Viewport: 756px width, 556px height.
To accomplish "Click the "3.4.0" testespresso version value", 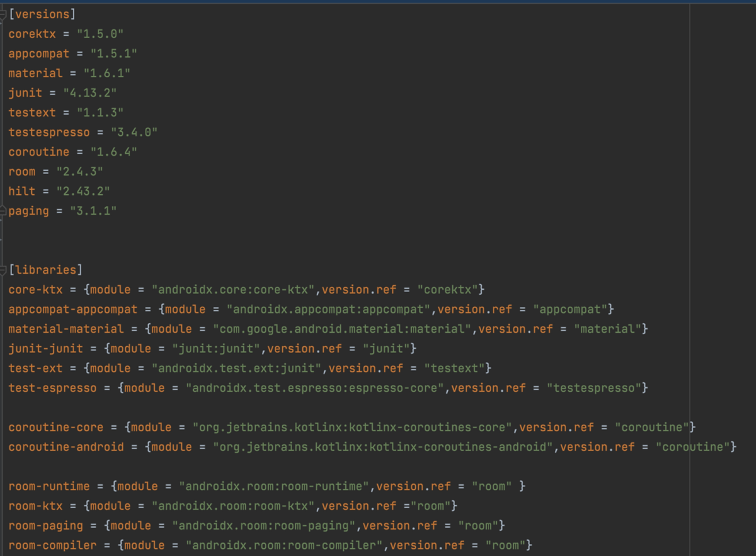I will click(133, 132).
